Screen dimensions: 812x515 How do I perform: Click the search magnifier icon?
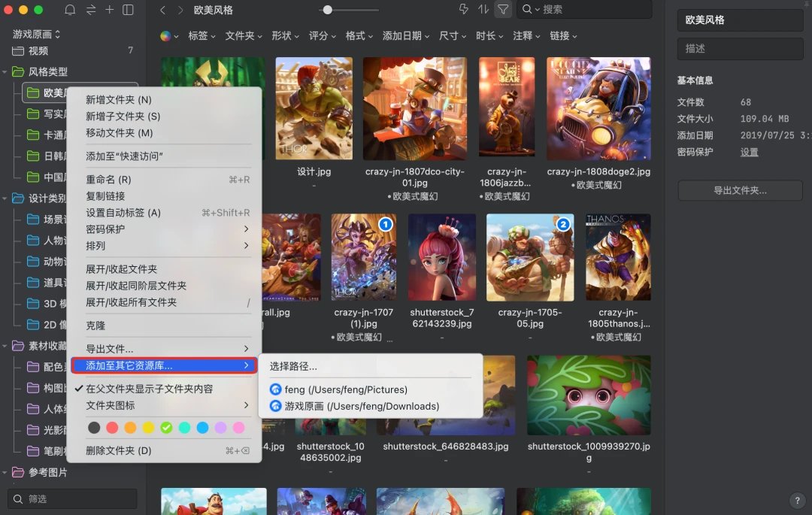[526, 9]
